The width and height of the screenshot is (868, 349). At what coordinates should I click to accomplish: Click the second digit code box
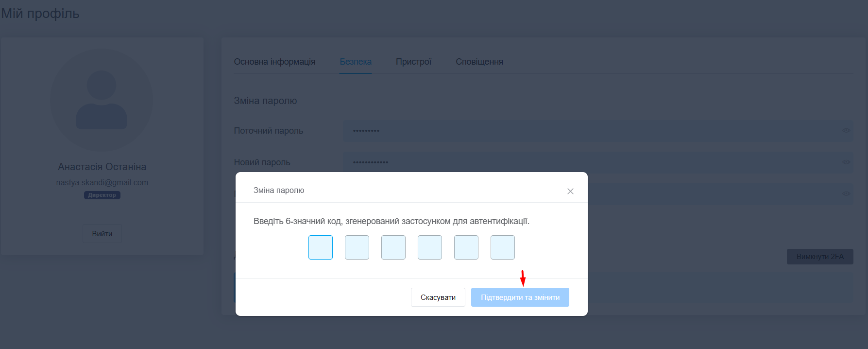357,247
